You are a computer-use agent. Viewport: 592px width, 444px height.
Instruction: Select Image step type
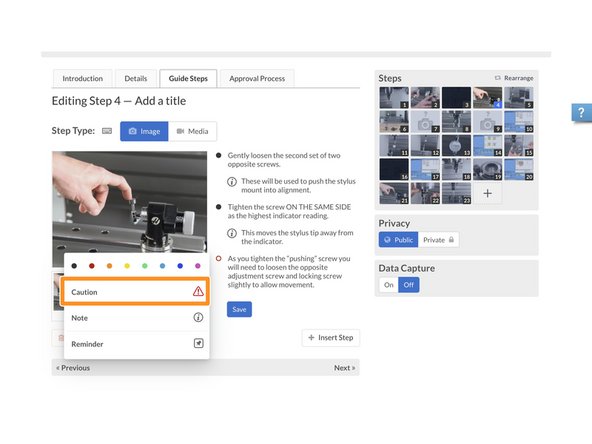(x=144, y=131)
